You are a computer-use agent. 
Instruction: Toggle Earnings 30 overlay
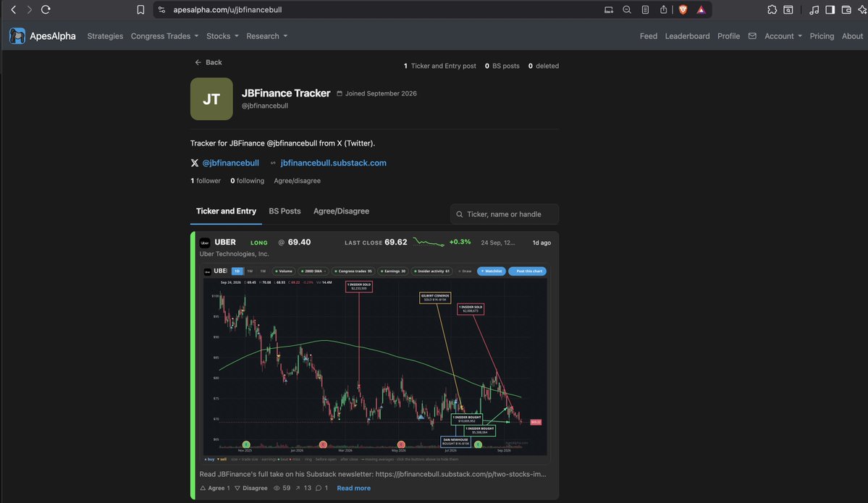coord(393,271)
